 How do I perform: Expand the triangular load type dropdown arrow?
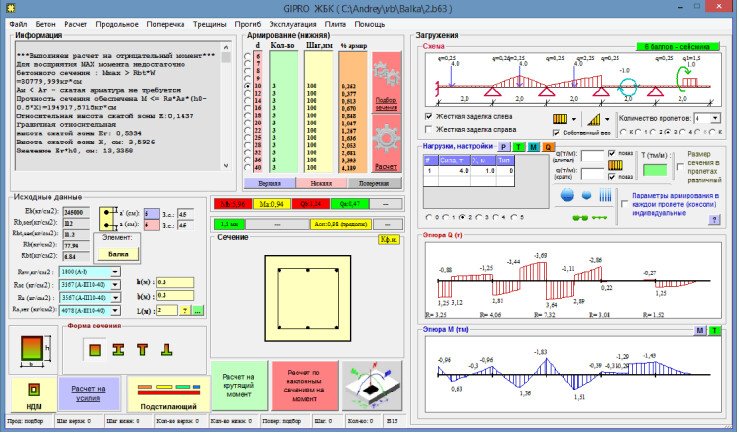607,119
